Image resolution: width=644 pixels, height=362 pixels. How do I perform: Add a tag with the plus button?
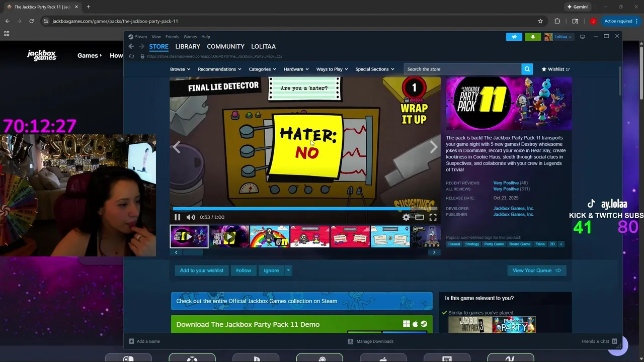pos(561,244)
